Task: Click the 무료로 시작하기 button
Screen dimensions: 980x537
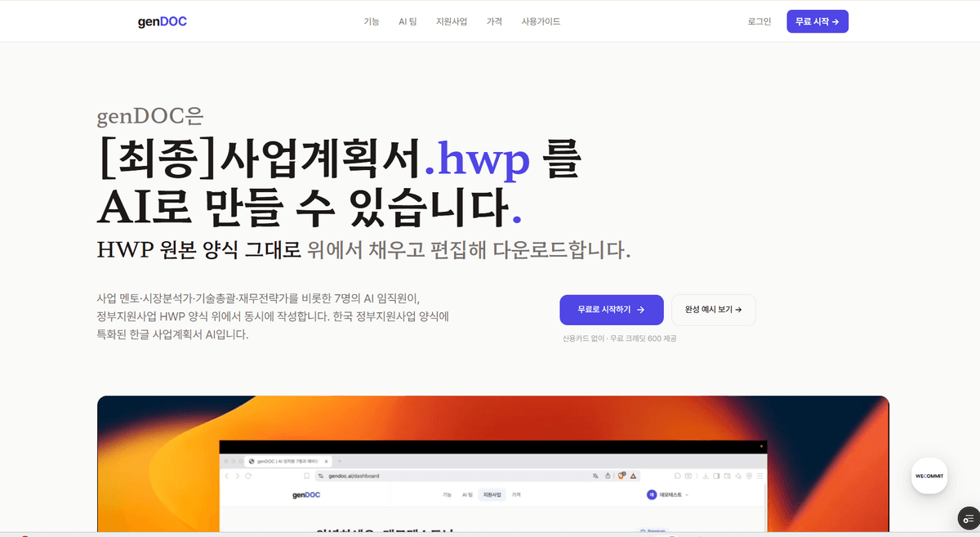Action: [612, 310]
